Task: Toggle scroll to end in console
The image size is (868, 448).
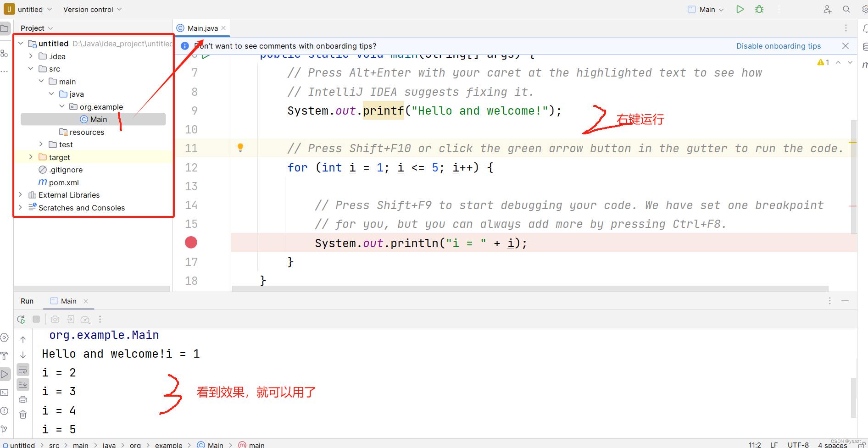Action: tap(23, 384)
